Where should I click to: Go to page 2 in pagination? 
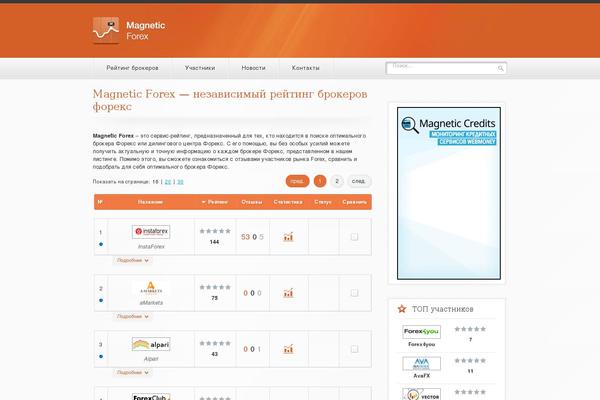(x=337, y=181)
